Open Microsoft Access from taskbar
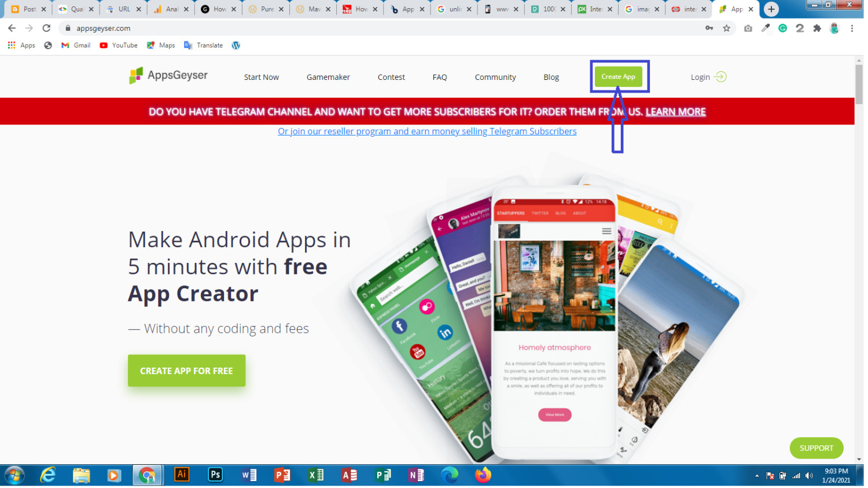Image resolution: width=868 pixels, height=488 pixels. (x=350, y=475)
